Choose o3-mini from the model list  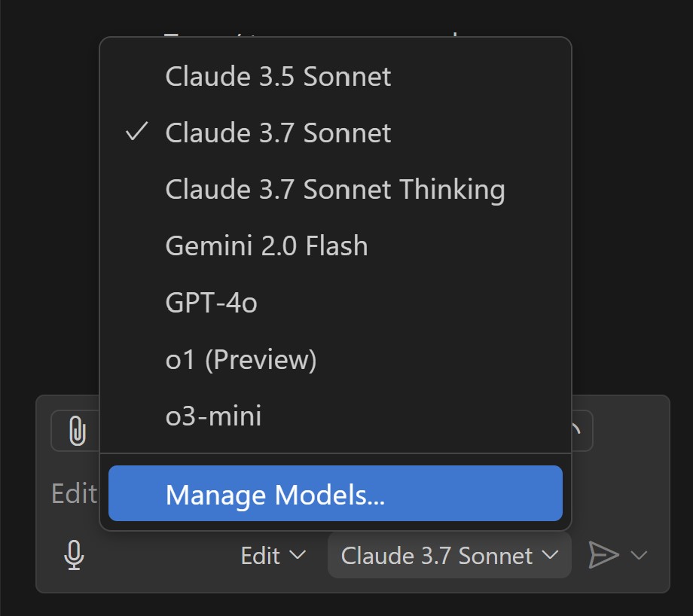(213, 416)
